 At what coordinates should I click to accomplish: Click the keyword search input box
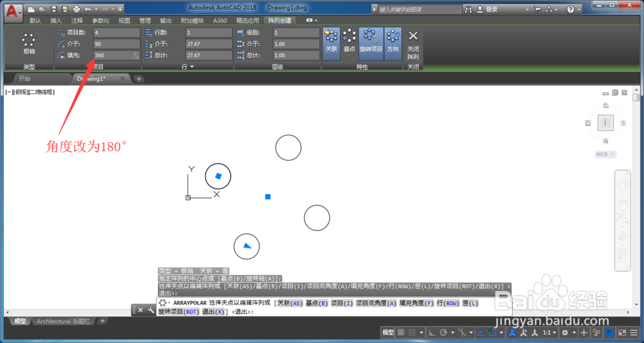419,9
